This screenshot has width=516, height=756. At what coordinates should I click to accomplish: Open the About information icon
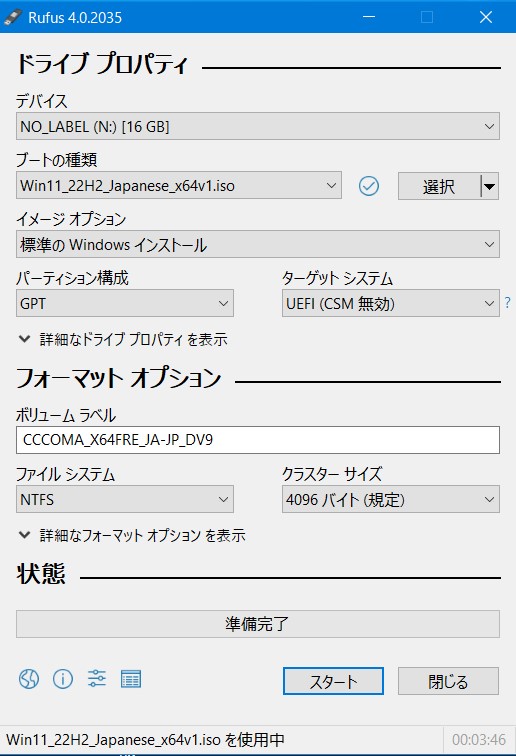[63, 679]
